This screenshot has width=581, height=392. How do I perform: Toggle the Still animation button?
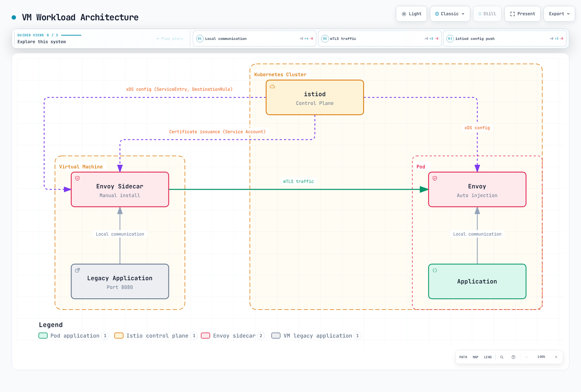click(x=487, y=14)
